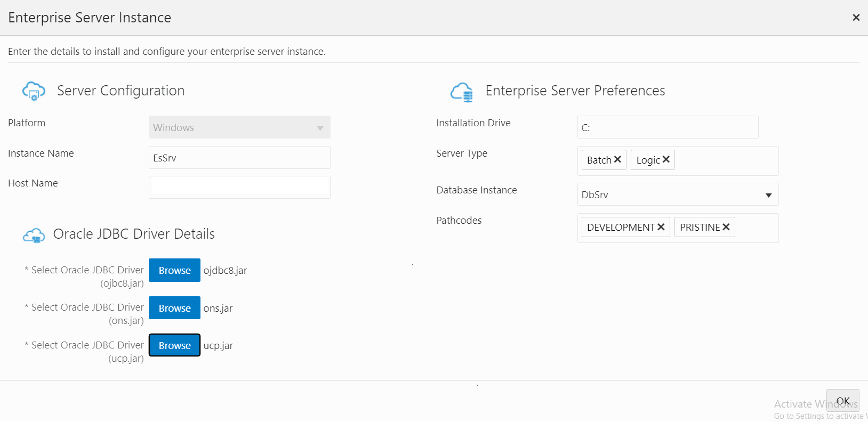Click the Host Name label
The width and height of the screenshot is (868, 422).
33,183
